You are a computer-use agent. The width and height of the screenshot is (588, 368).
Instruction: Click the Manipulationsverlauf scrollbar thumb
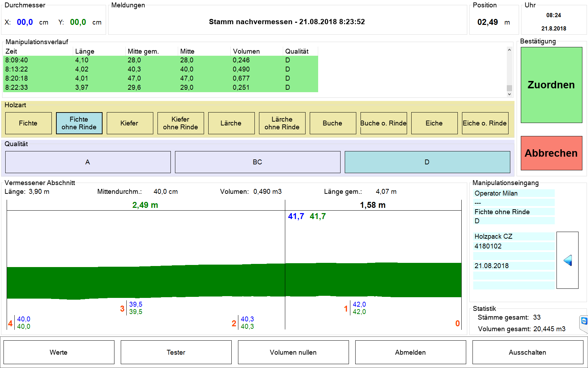(510, 88)
